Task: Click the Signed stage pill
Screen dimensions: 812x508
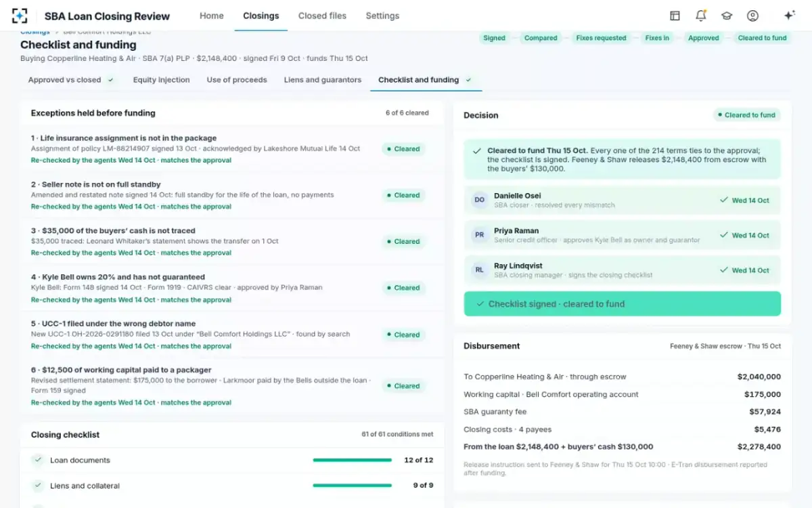Action: tap(494, 38)
